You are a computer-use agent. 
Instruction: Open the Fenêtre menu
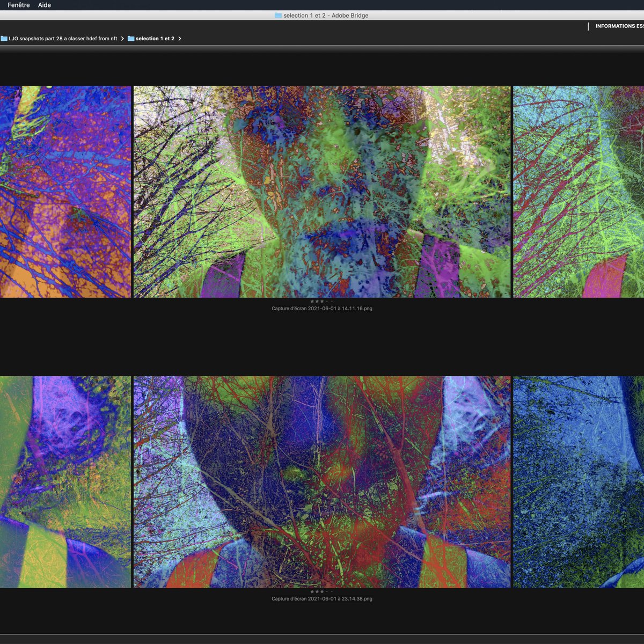[x=19, y=5]
